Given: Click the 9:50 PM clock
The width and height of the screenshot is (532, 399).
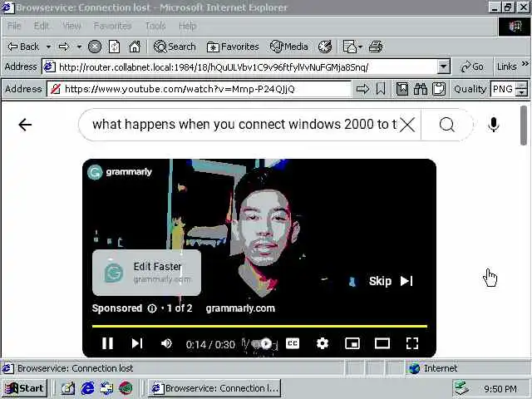Looking at the screenshot, I should pyautogui.click(x=500, y=389).
